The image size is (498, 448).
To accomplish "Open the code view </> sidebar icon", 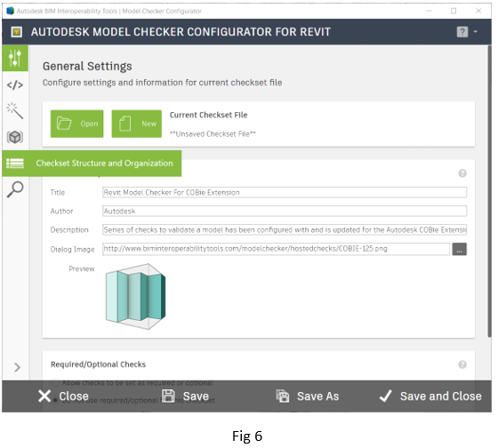I will [15, 85].
